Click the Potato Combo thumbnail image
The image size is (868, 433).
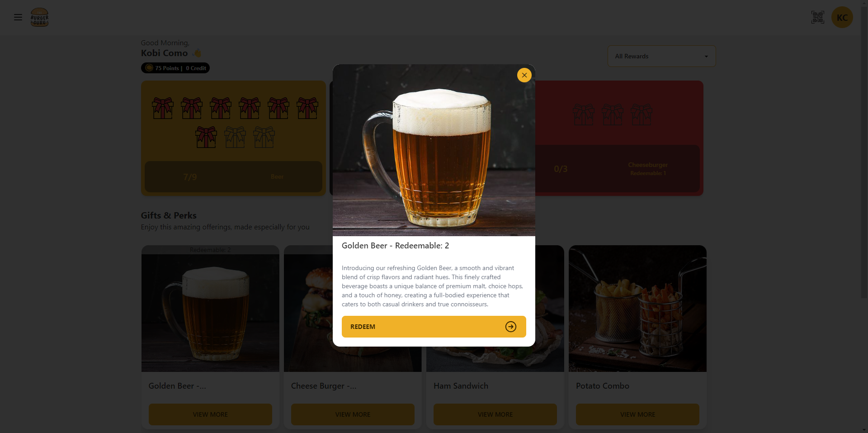tap(637, 309)
